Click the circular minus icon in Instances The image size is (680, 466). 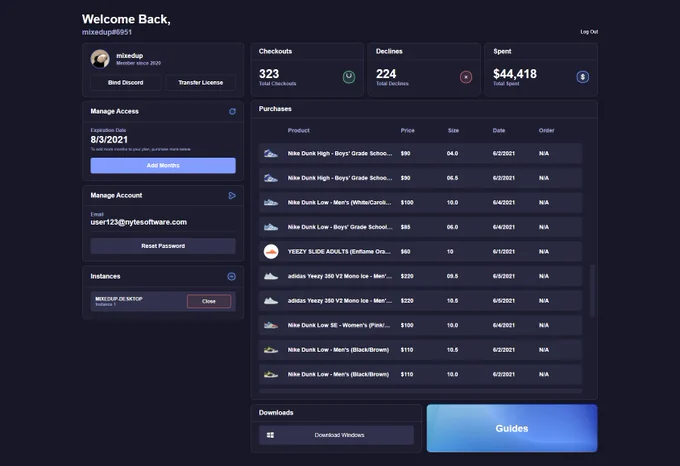coord(232,277)
